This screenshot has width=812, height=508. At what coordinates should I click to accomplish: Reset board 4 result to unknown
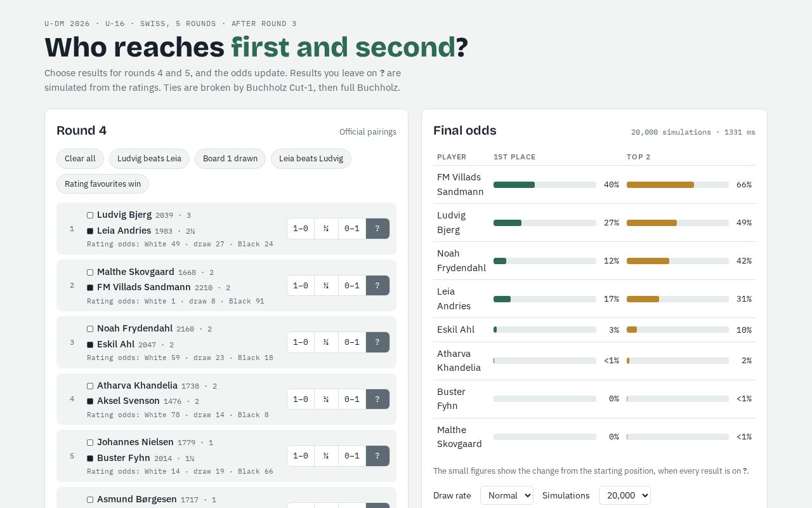(377, 399)
